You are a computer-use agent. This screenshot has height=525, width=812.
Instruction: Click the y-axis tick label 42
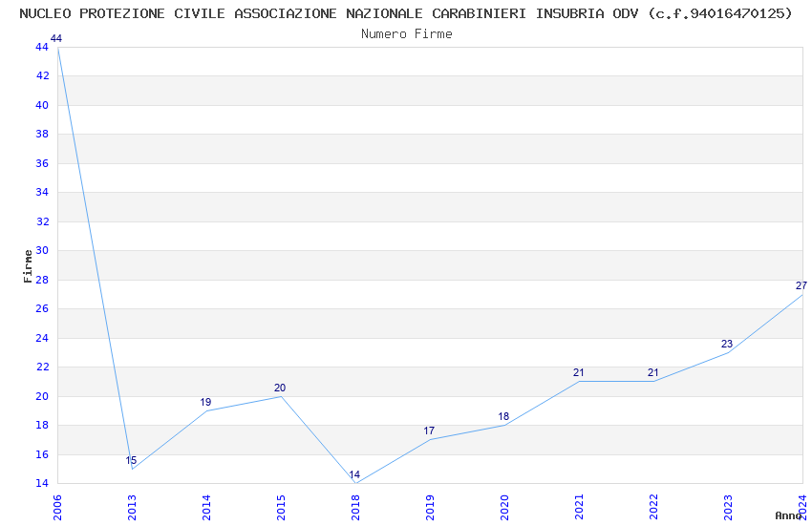coord(42,76)
